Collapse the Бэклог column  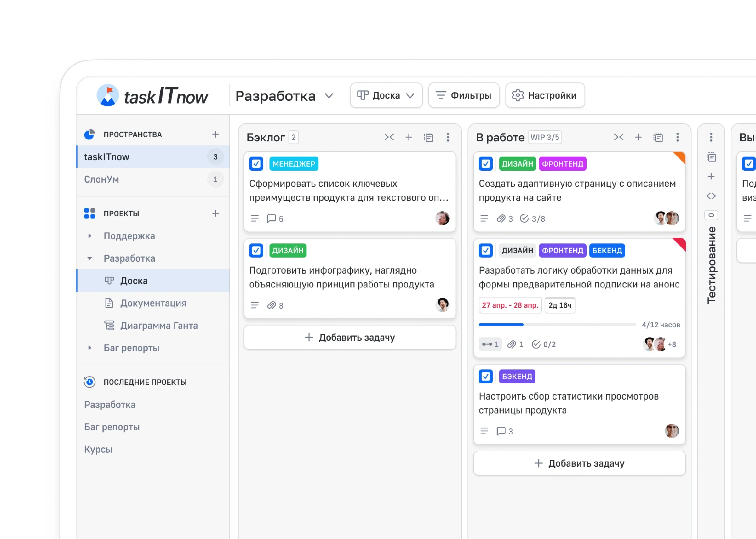[389, 137]
